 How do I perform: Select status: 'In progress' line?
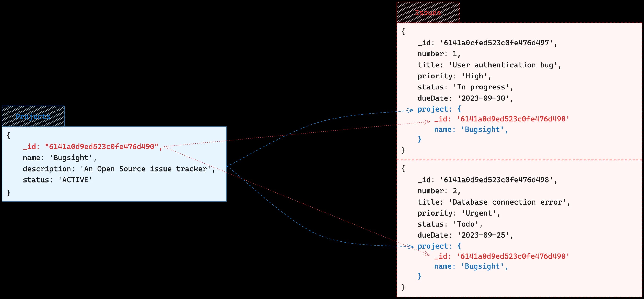coord(465,87)
